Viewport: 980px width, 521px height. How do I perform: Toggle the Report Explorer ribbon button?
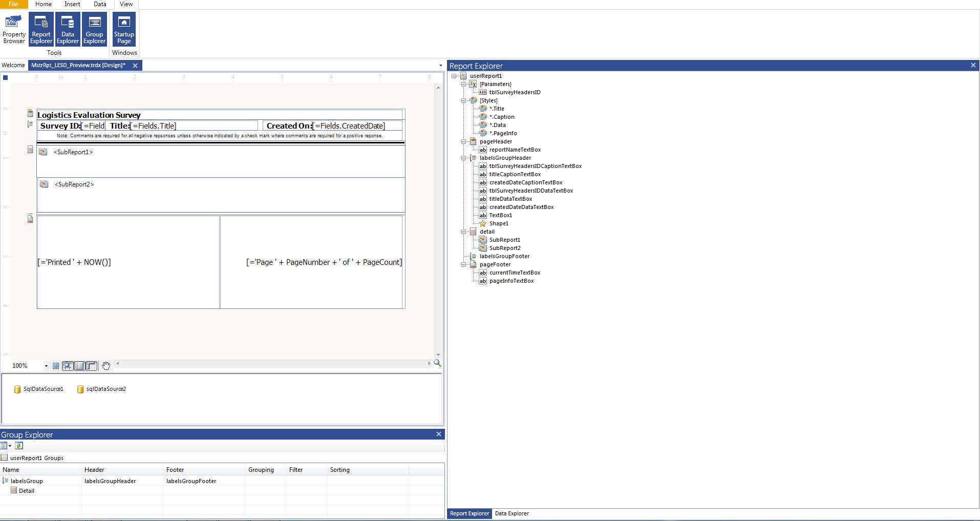tap(41, 29)
